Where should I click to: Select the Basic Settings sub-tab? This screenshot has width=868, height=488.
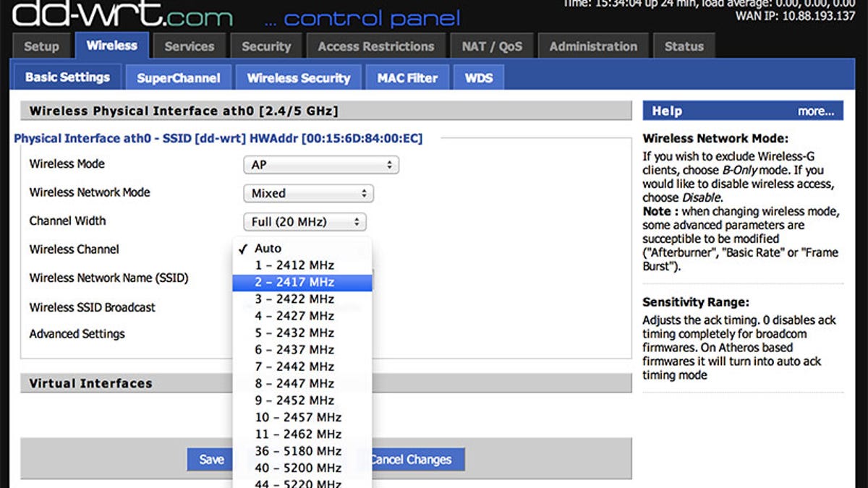[67, 77]
